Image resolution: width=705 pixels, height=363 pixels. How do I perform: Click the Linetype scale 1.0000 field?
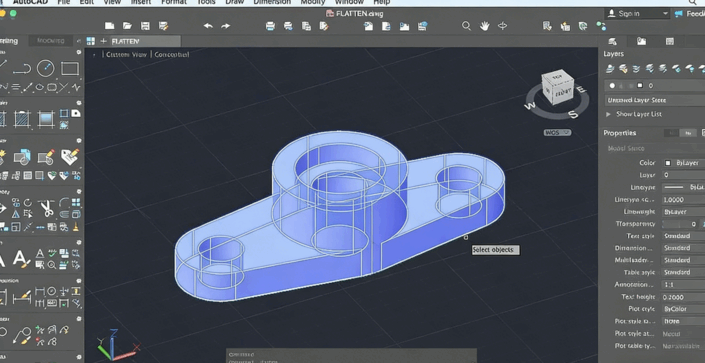click(683, 199)
